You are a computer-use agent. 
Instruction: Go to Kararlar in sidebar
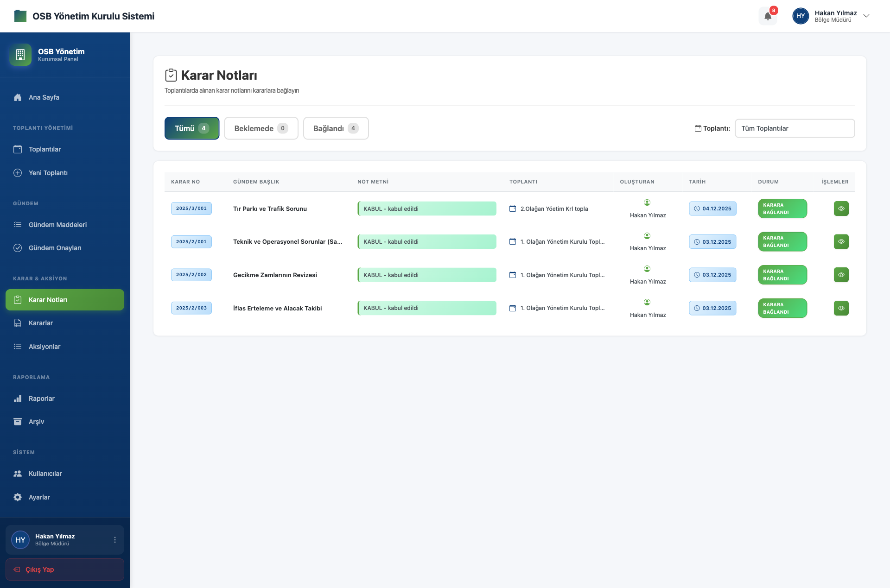coord(41,323)
